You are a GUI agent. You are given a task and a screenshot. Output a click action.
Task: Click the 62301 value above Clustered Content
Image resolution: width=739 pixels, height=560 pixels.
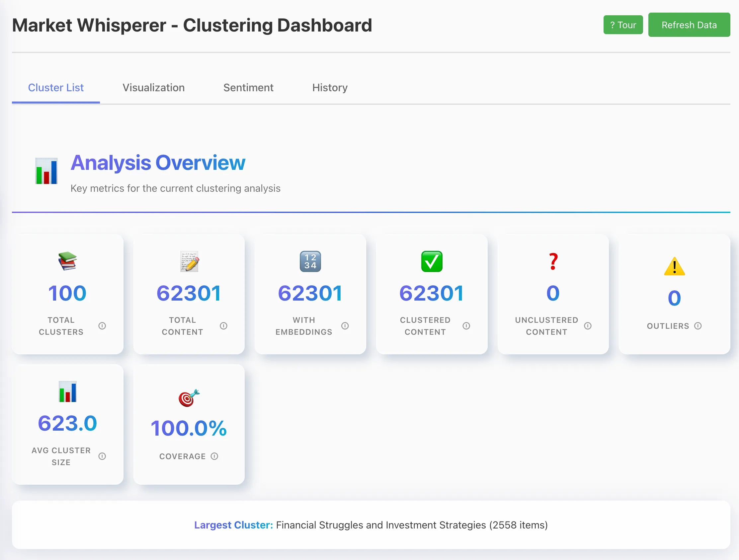432,293
